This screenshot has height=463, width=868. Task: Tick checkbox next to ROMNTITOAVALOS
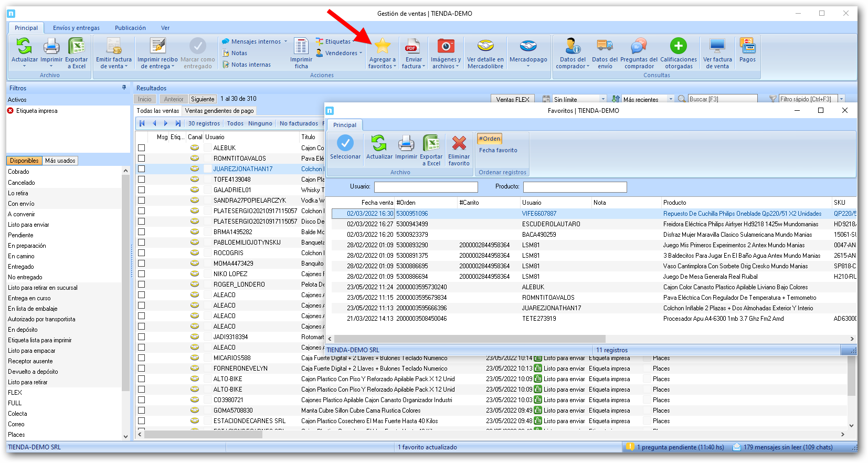point(142,159)
